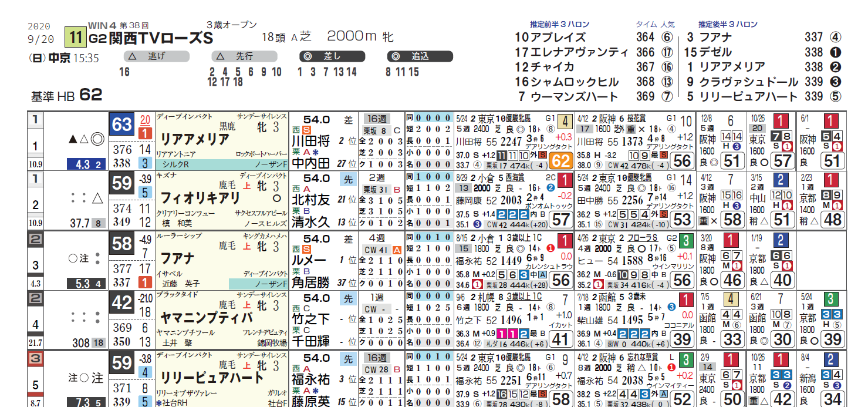Screen dimensions: 868x407
Task: Click the dark 差し running-style pill
Action: pyautogui.click(x=332, y=56)
